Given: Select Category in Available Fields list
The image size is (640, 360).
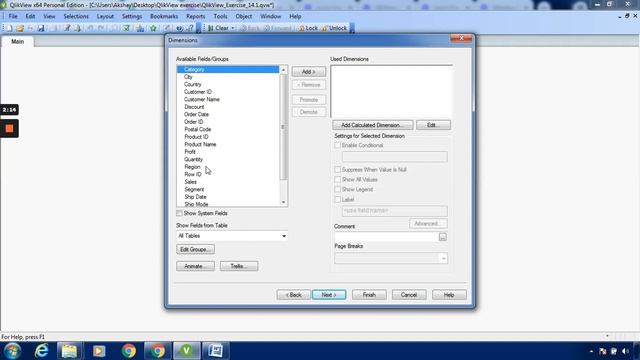Looking at the screenshot, I should pos(228,69).
